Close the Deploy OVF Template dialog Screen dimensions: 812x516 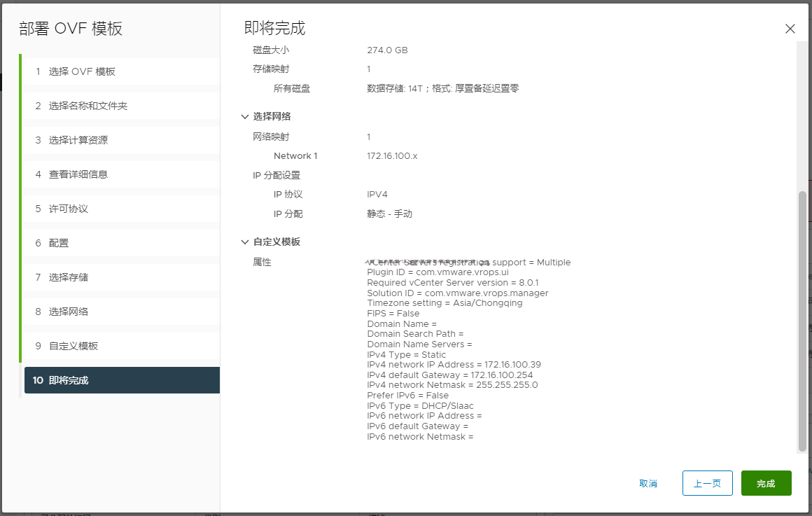click(790, 29)
